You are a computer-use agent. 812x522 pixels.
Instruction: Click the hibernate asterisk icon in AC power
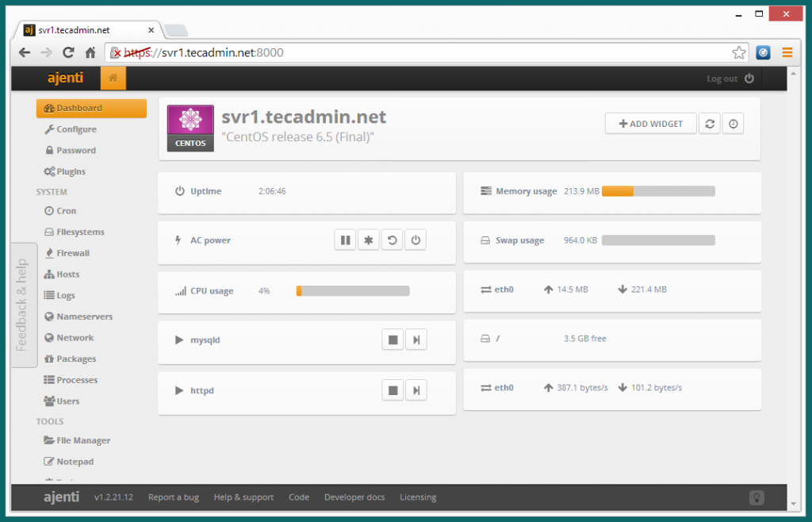tap(368, 240)
